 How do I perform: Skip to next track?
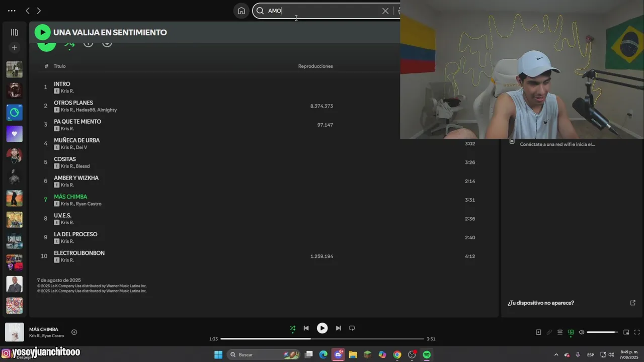[338, 328]
